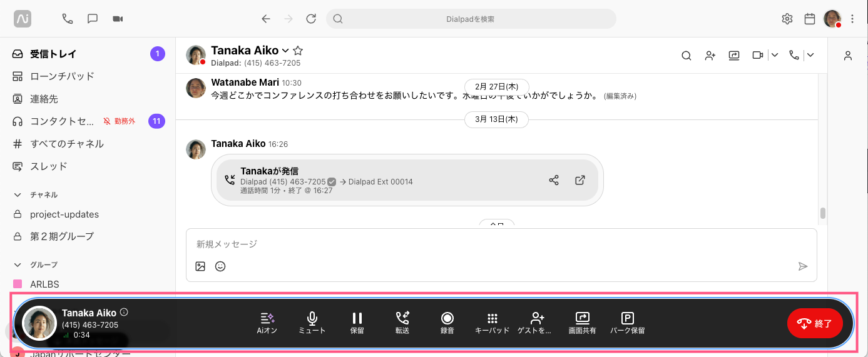The height and width of the screenshot is (357, 868).
Task: Click the 2月 27日(木) date marker
Action: coord(496,86)
